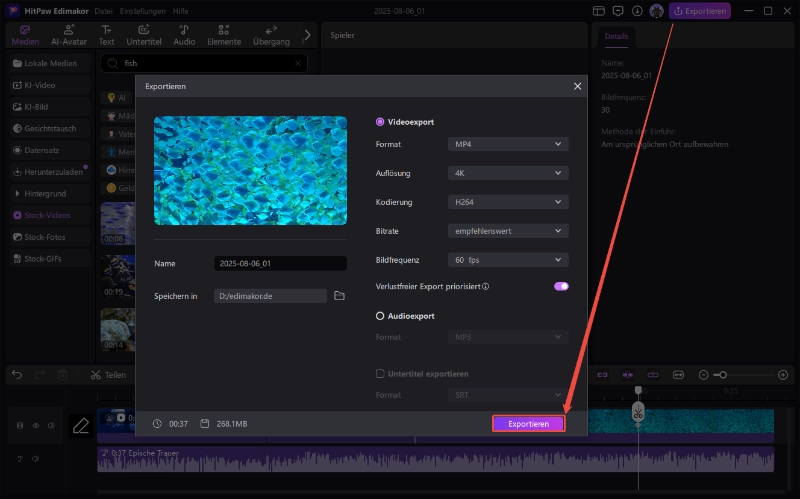Click the Teilen split tool
800x499 pixels.
click(x=108, y=375)
